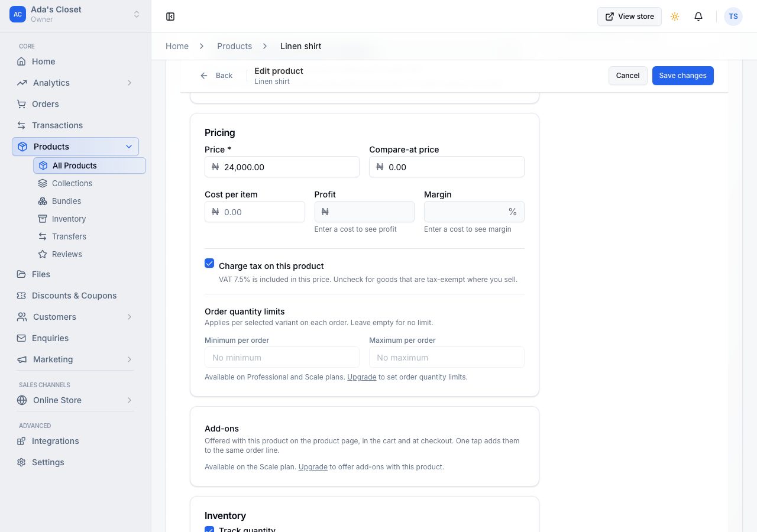757x532 pixels.
Task: Collapse the Products submenu chevron
Action: coord(130,147)
